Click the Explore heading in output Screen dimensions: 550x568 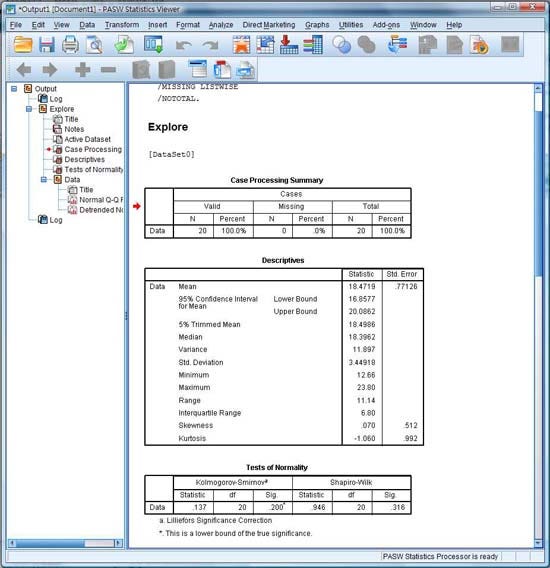pos(168,127)
